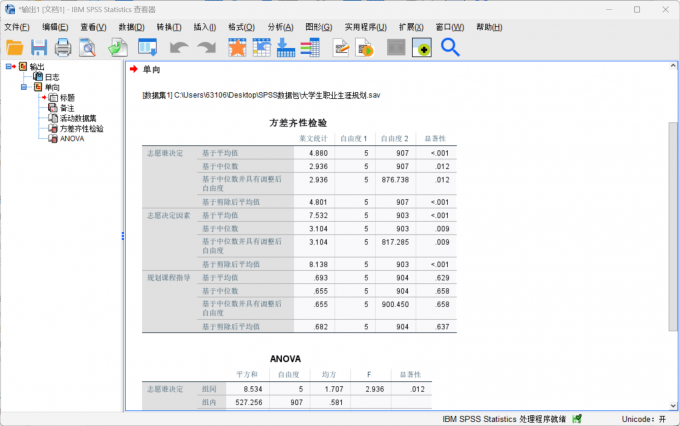Image resolution: width=680 pixels, height=426 pixels.
Task: Open the 图形(G) menu
Action: pos(319,27)
